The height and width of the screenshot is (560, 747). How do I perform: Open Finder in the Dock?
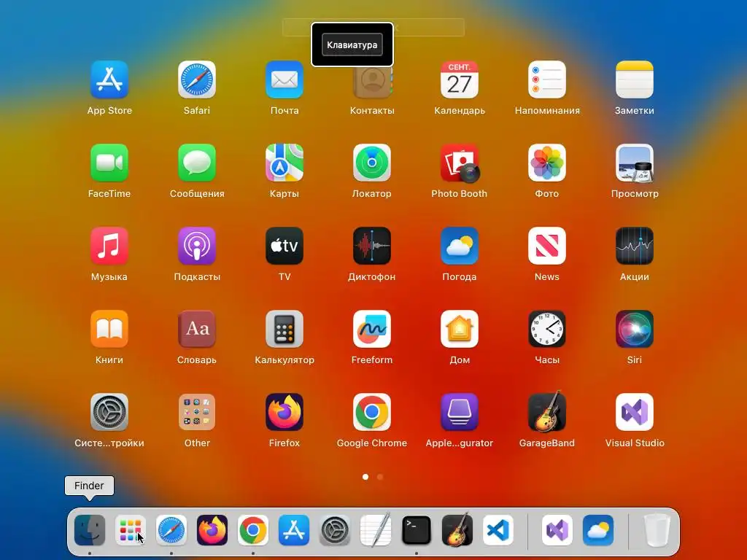(90, 530)
